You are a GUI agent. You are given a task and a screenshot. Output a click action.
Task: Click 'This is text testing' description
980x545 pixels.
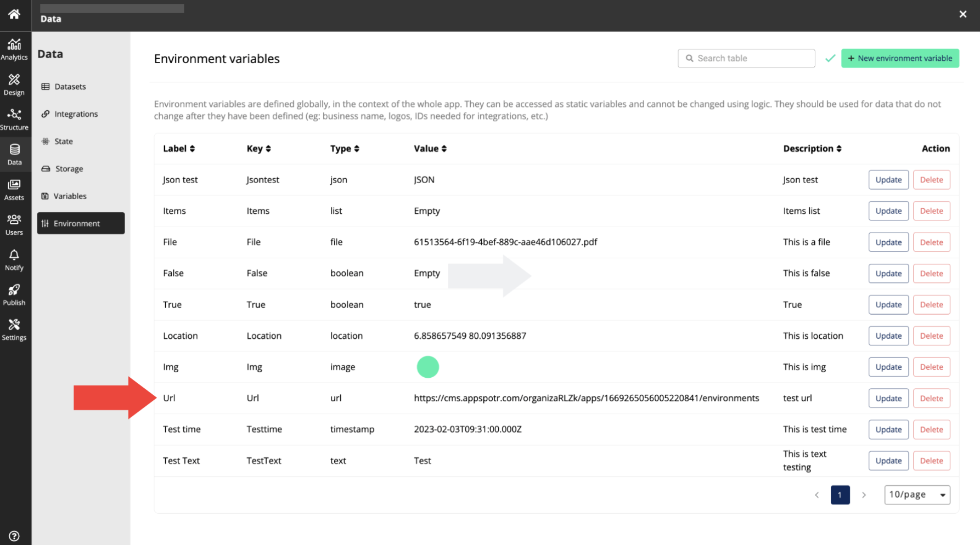(804, 461)
